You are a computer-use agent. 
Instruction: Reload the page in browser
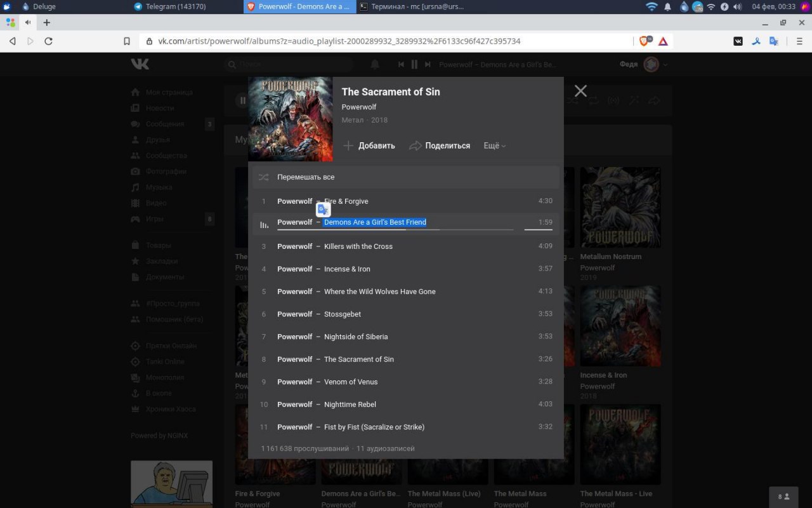pyautogui.click(x=48, y=41)
